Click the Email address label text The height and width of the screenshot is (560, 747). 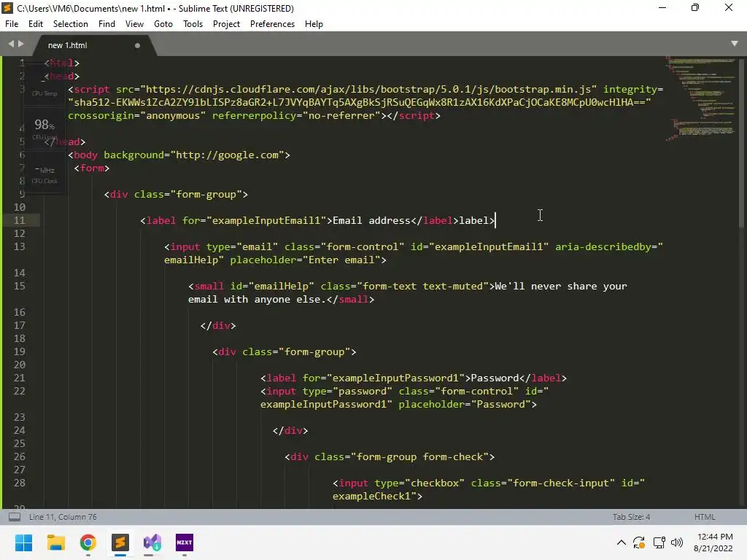(x=371, y=220)
